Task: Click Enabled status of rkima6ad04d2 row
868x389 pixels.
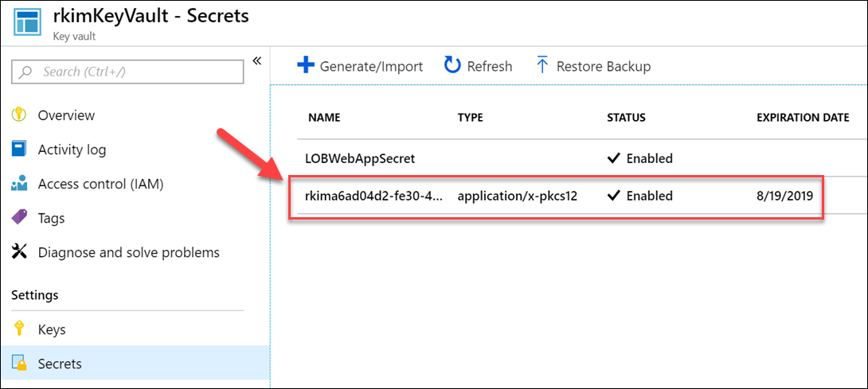Action: [x=649, y=196]
